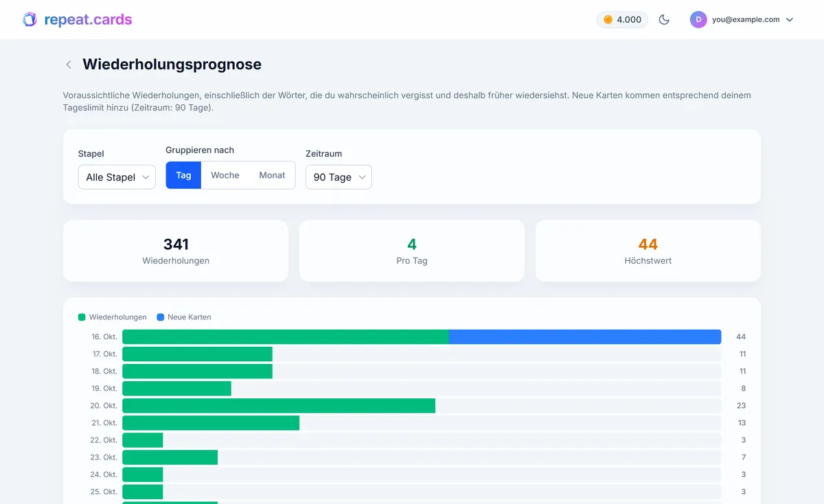Image resolution: width=824 pixels, height=504 pixels.
Task: Click the green bar for 22. Okt.
Action: [x=143, y=439]
